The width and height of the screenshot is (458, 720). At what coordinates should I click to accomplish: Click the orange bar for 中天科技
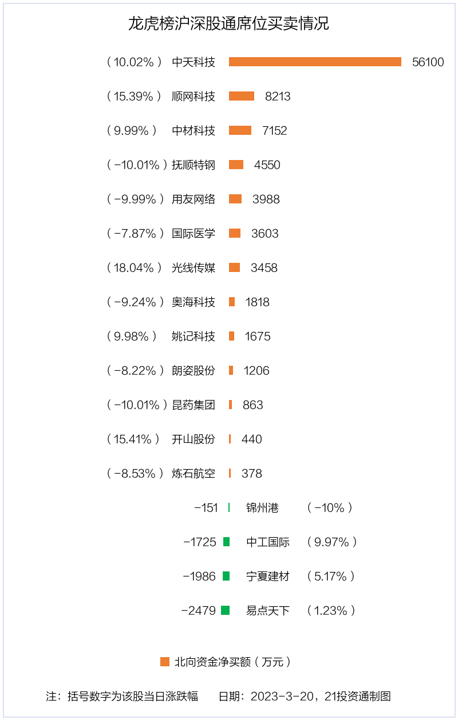tap(315, 62)
